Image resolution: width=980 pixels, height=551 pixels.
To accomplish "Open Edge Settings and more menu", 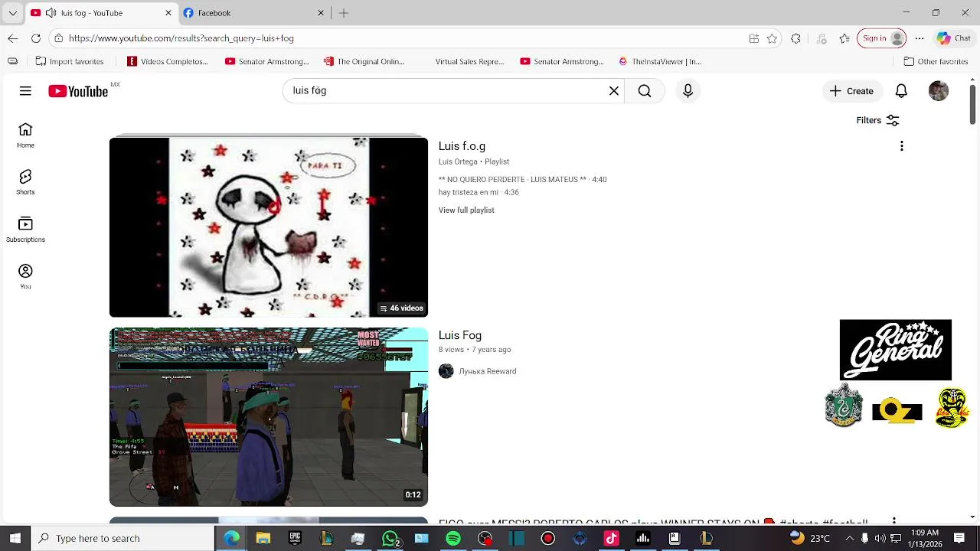I will pyautogui.click(x=920, y=38).
